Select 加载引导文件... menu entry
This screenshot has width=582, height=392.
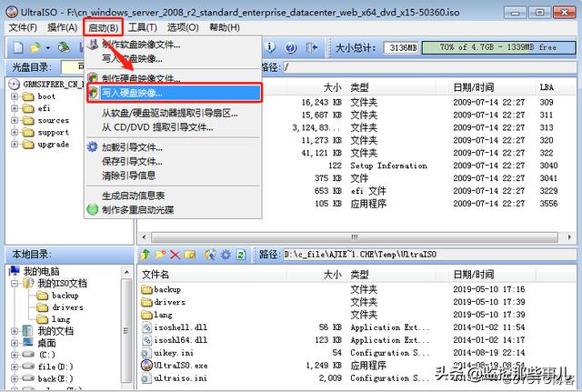173,147
